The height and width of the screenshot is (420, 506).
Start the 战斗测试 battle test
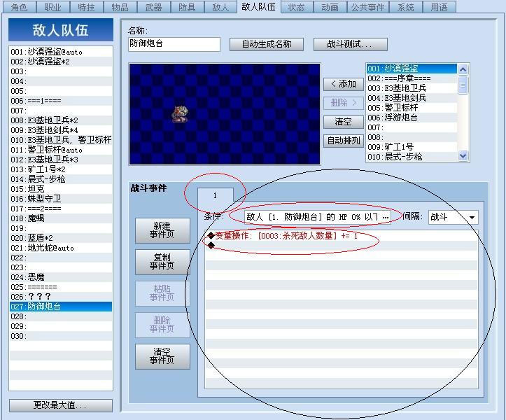350,44
